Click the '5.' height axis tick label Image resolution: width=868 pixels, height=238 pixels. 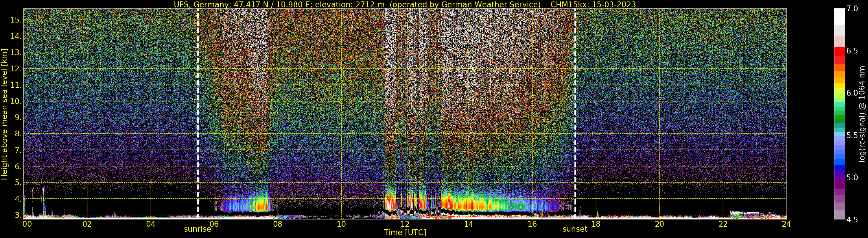point(18,183)
